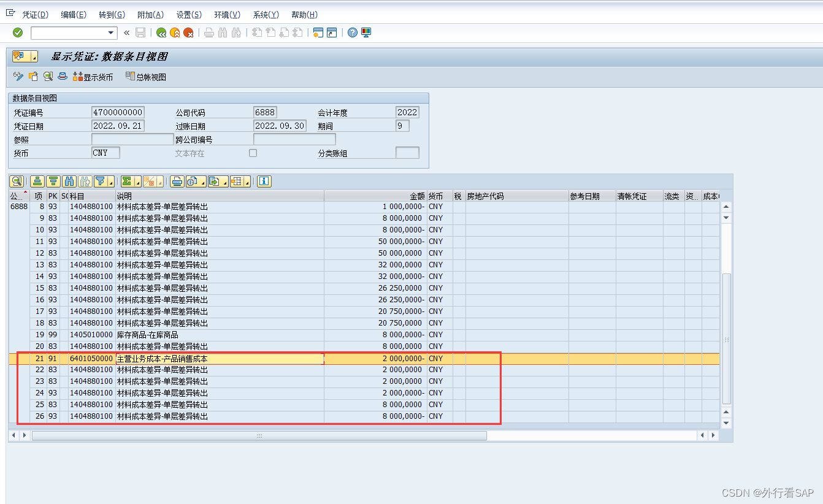The height and width of the screenshot is (504, 823).
Task: Toggle the 文本存在 checkbox
Action: [x=253, y=153]
